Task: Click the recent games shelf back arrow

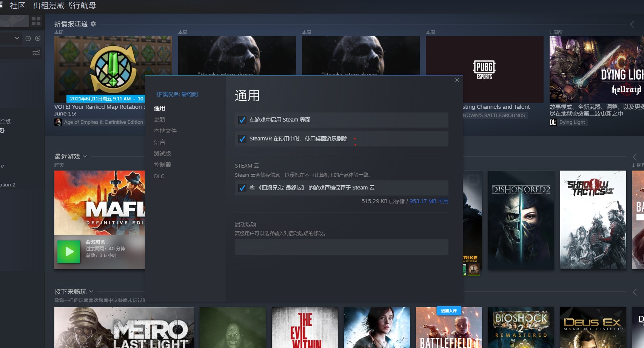Action: [634, 156]
